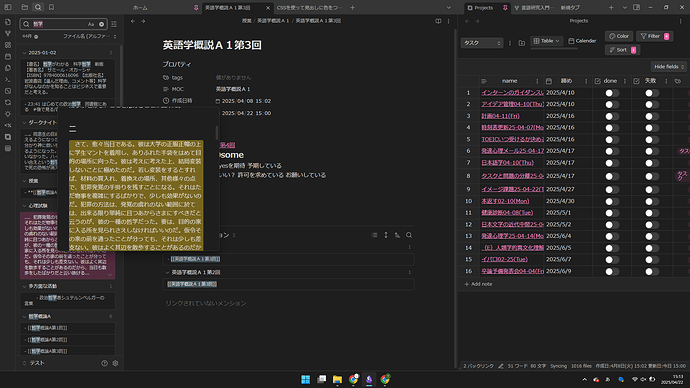The width and height of the screenshot is (690, 388).
Task: Open search sort order ファイル名 dropdown
Action: (x=89, y=37)
